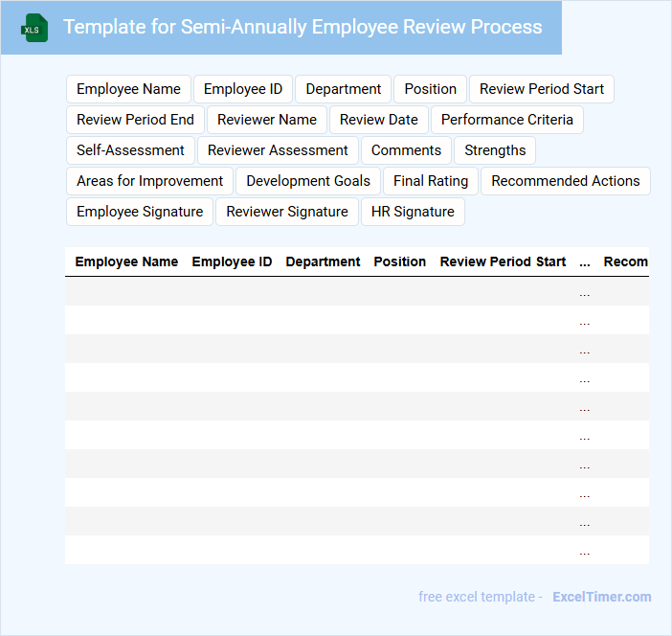
Task: Choose the Review Period End tag
Action: click(x=135, y=120)
